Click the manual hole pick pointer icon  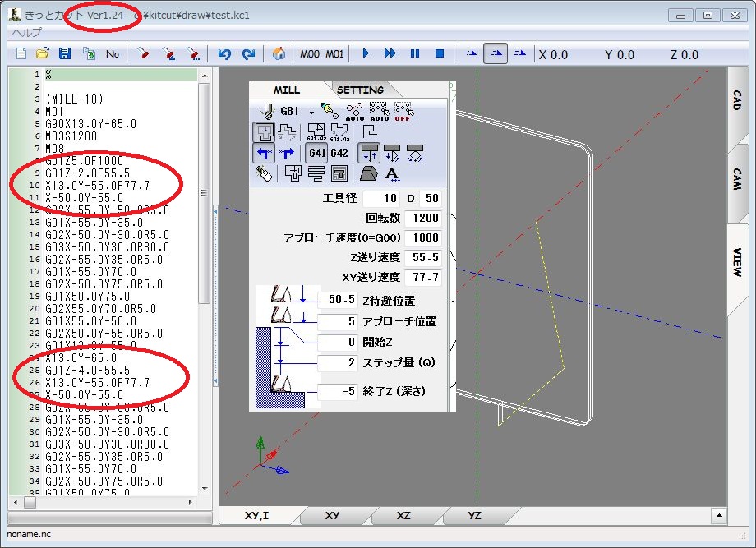(330, 112)
